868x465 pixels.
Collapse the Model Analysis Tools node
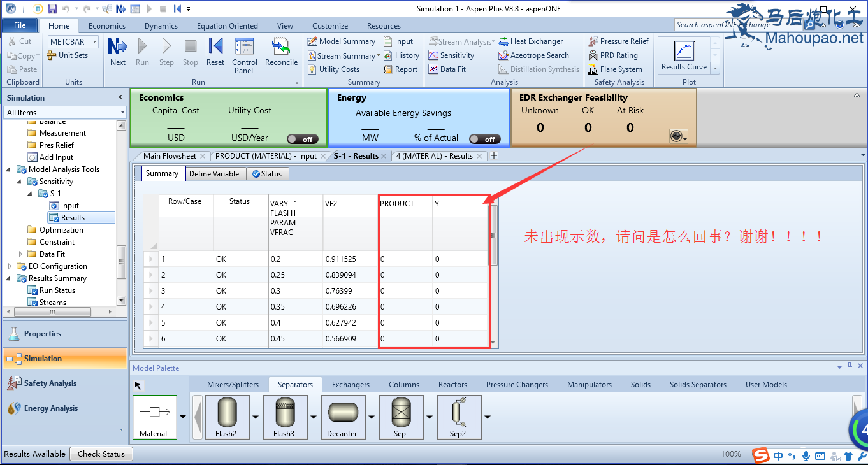(9, 169)
